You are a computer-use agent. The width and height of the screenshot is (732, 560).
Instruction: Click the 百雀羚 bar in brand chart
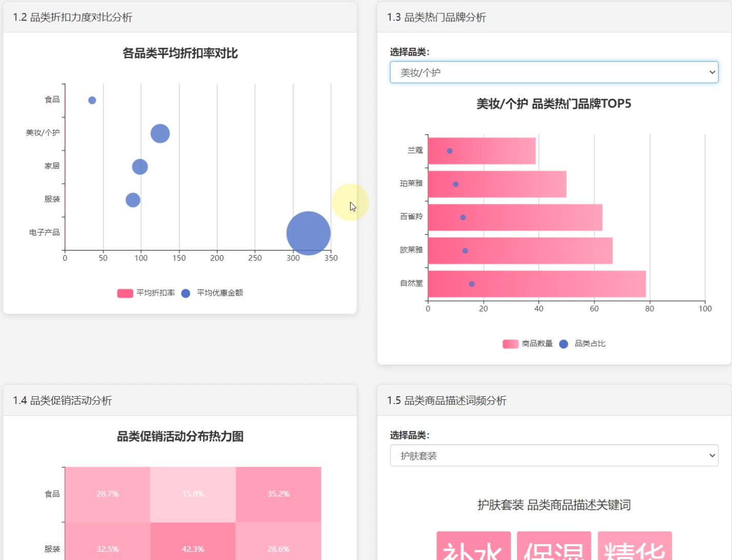515,218
